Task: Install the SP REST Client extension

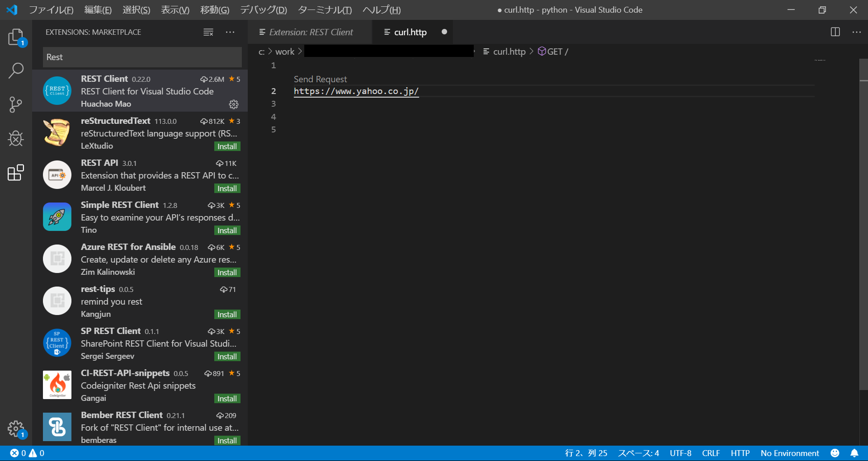Action: pyautogui.click(x=227, y=357)
